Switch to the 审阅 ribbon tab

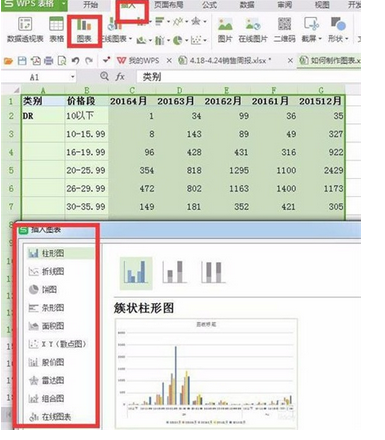pyautogui.click(x=285, y=5)
